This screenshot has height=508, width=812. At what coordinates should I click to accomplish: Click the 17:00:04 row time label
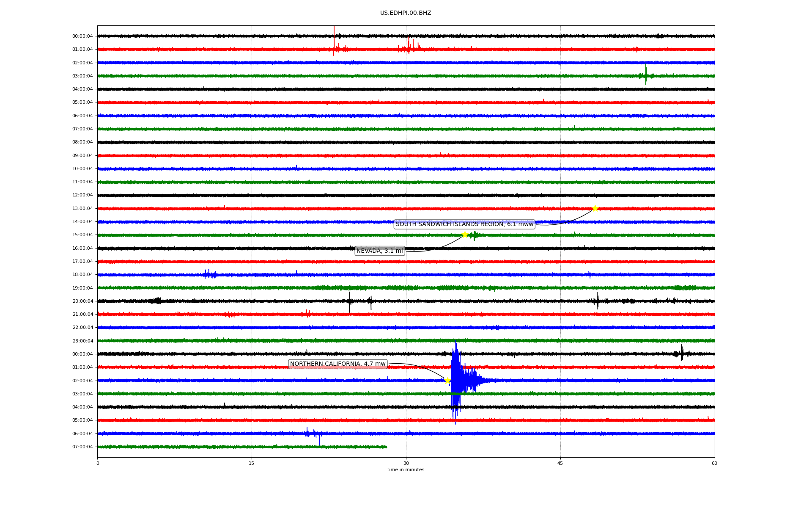82,261
